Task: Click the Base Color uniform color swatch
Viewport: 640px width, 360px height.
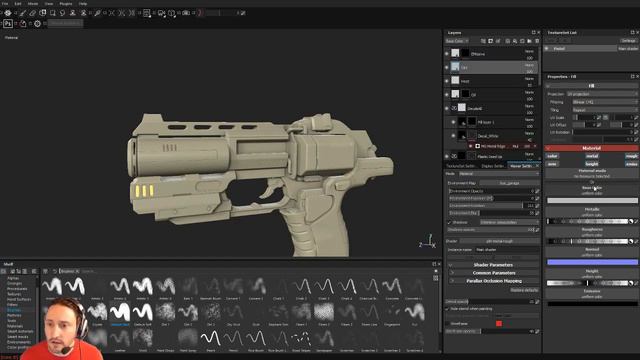Action: point(592,200)
